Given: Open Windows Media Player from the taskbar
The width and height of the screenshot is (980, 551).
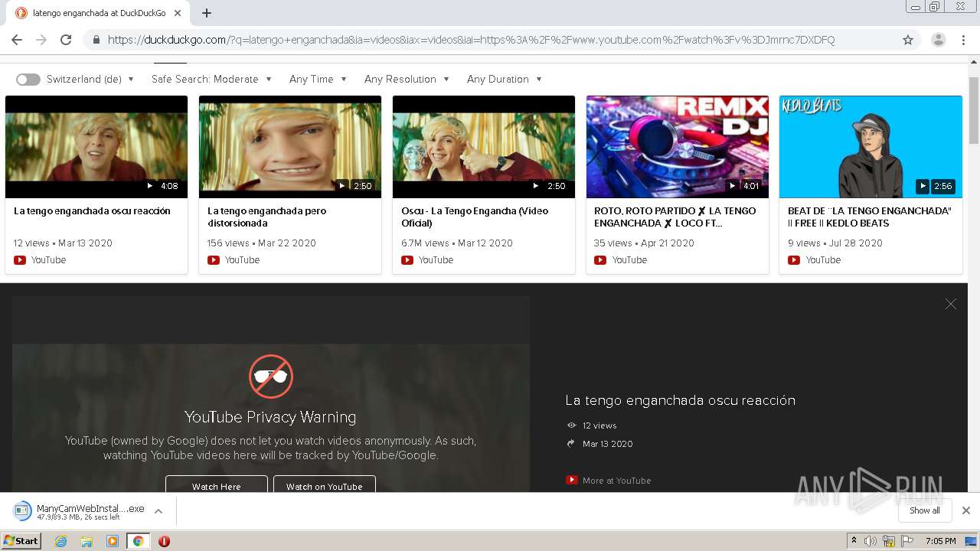Looking at the screenshot, I should (113, 541).
